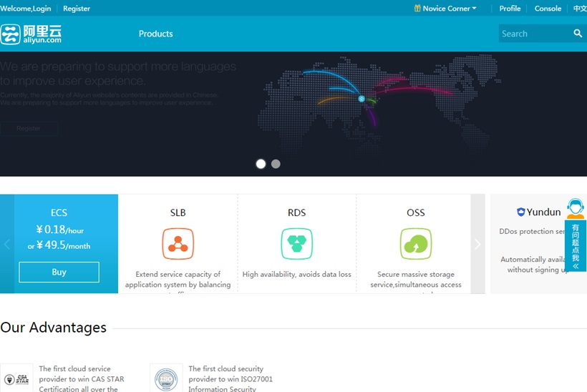Click the ¥0.18/hour price text

click(x=60, y=230)
